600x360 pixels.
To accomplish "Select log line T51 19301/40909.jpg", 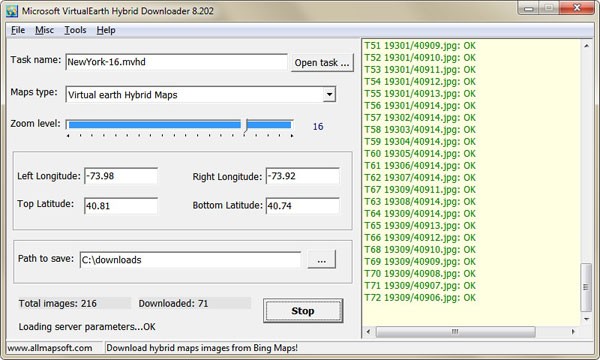I will pos(420,46).
